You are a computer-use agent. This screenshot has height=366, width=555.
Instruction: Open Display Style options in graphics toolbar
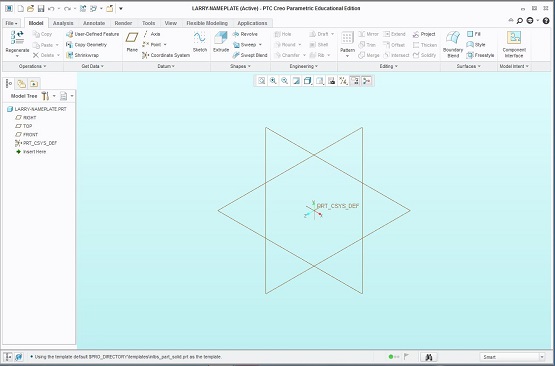pyautogui.click(x=308, y=81)
